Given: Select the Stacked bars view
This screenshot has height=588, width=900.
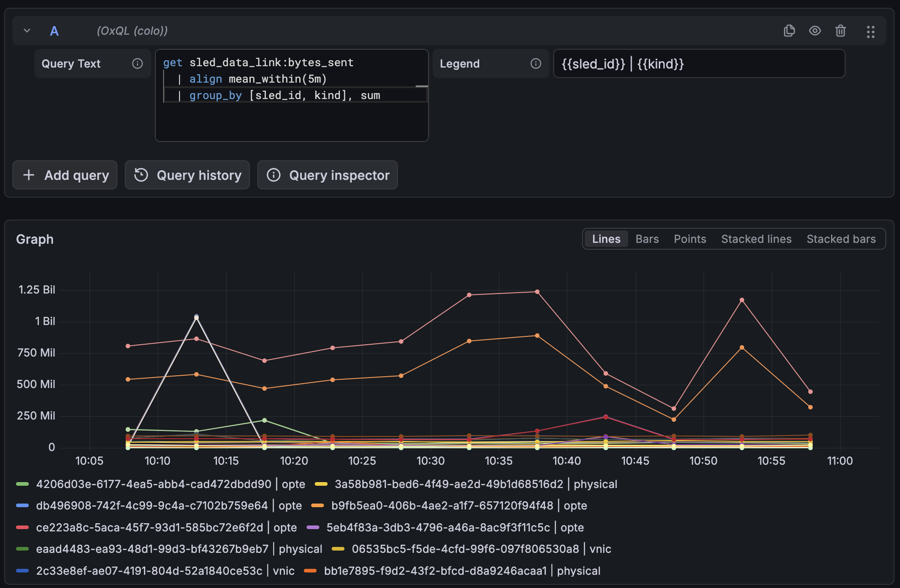Looking at the screenshot, I should [841, 238].
